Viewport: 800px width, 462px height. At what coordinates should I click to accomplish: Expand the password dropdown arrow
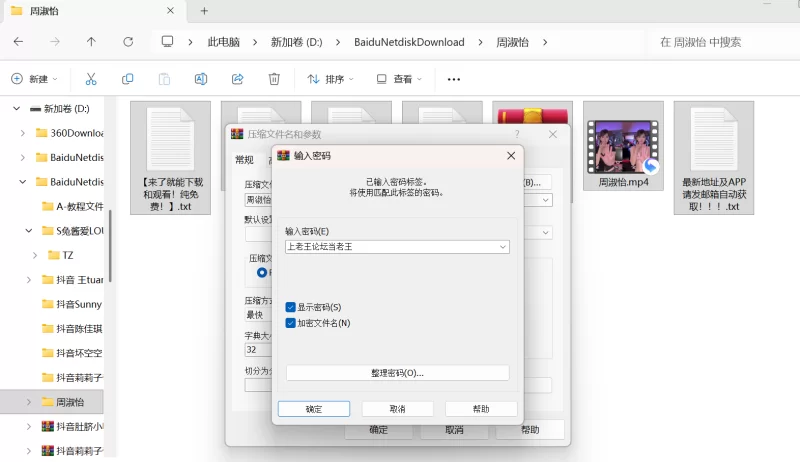pos(503,246)
